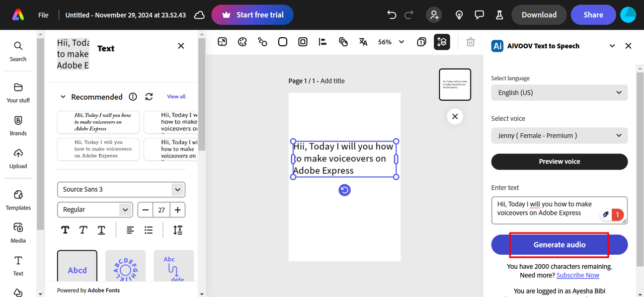Increase font size with plus button
This screenshot has width=644, height=297.
pyautogui.click(x=178, y=209)
